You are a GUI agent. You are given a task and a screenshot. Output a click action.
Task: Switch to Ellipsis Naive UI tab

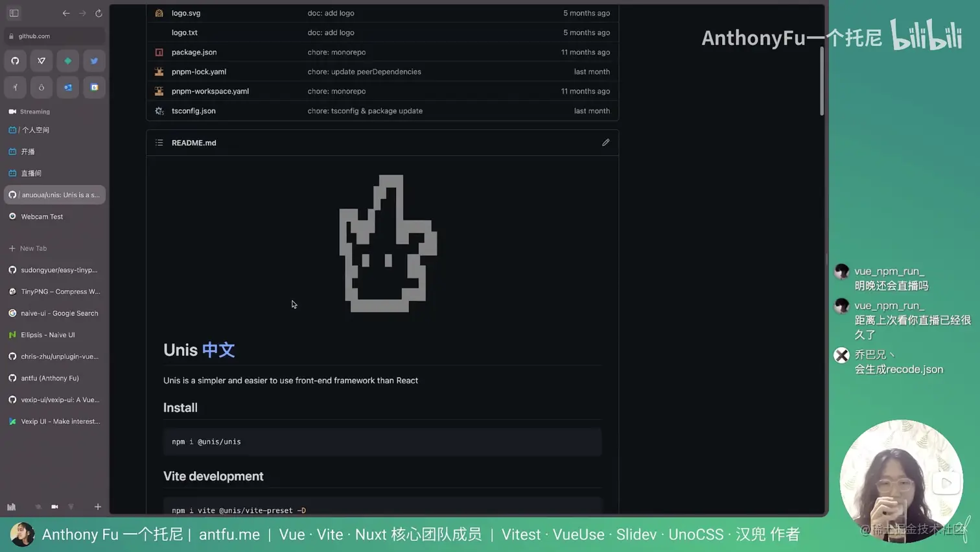[x=55, y=335]
